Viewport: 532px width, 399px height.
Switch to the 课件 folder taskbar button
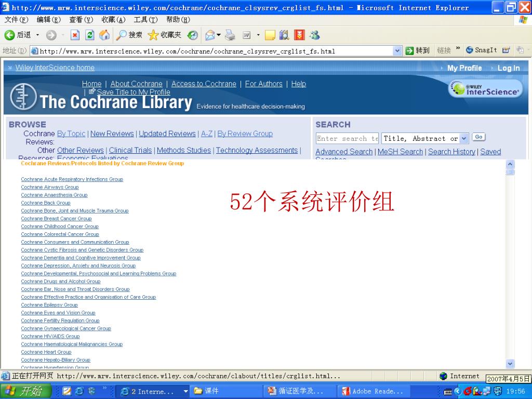(x=225, y=391)
